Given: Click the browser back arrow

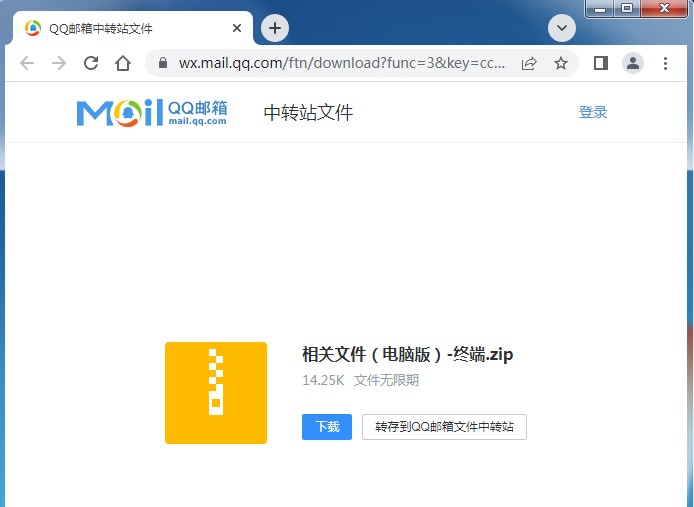Looking at the screenshot, I should coord(27,63).
